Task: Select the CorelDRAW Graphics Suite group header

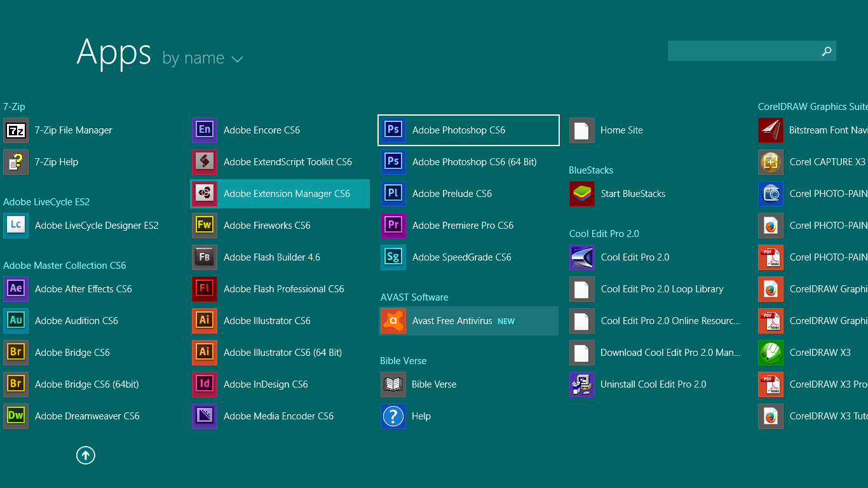Action: (813, 107)
